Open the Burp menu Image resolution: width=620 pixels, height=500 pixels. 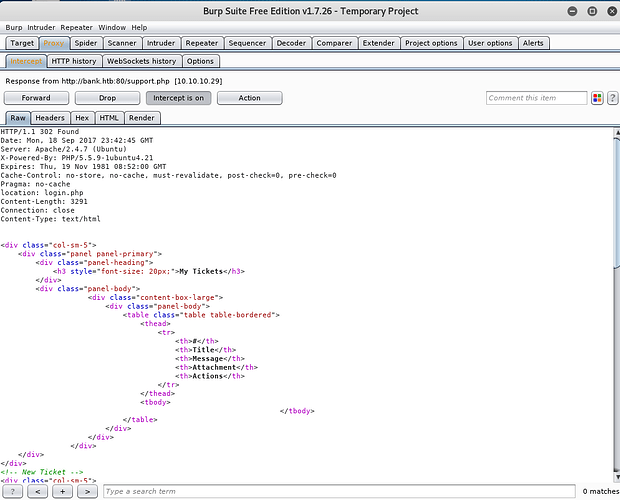14,27
